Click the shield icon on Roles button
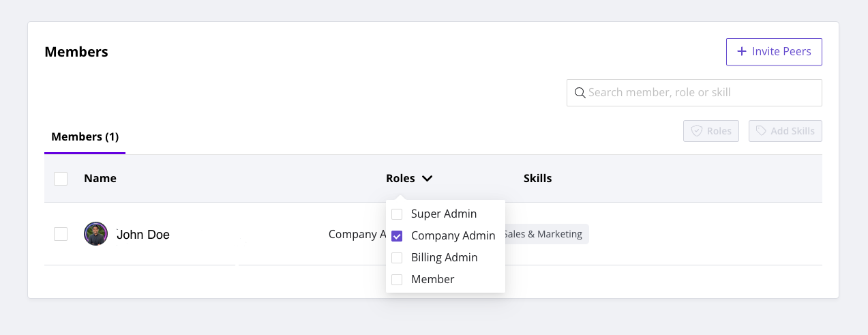The height and width of the screenshot is (335, 868). 696,131
